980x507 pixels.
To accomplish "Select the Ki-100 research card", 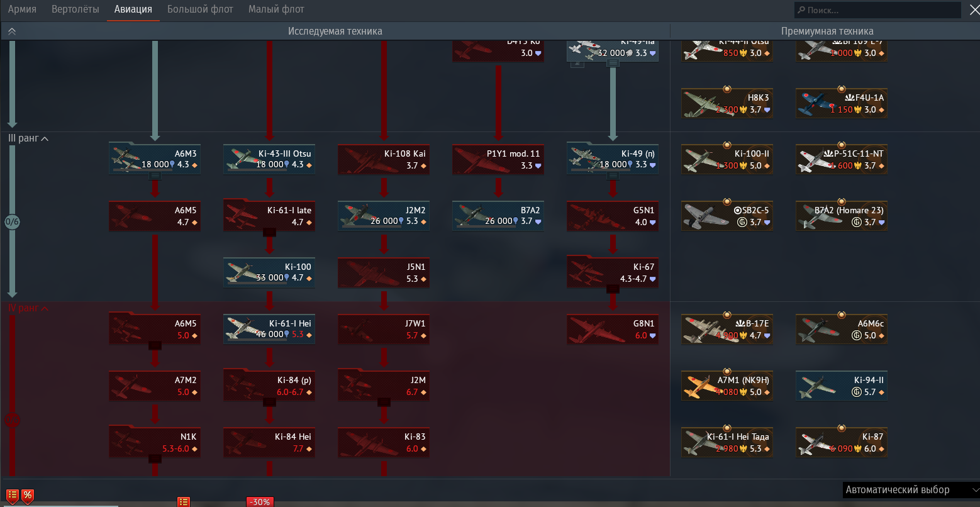I will click(269, 273).
